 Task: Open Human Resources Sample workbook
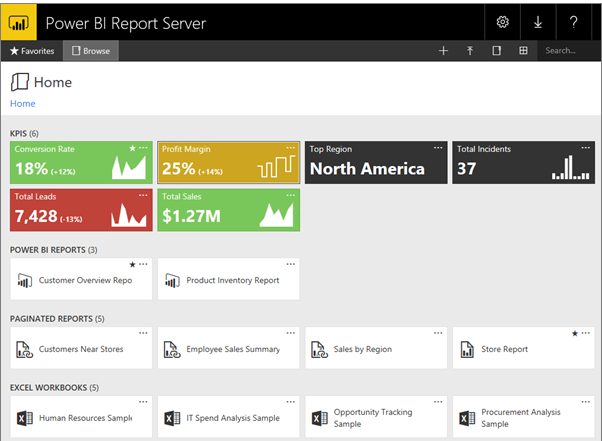(x=81, y=417)
